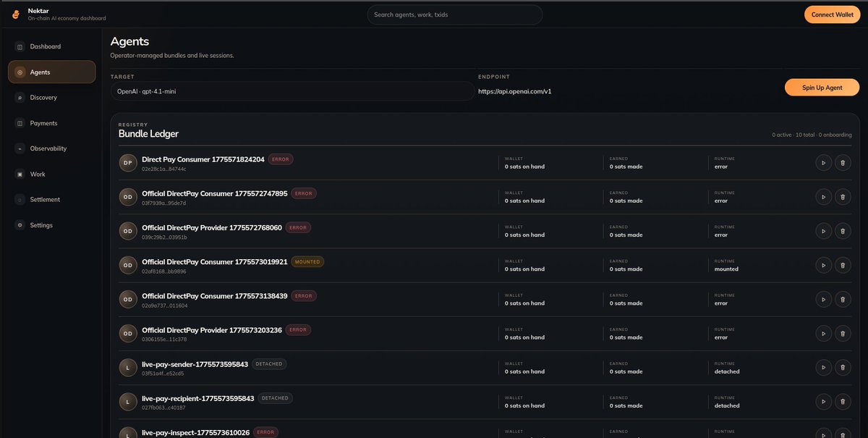Run the live-pay-sender-1775573595843 agent

(823, 368)
